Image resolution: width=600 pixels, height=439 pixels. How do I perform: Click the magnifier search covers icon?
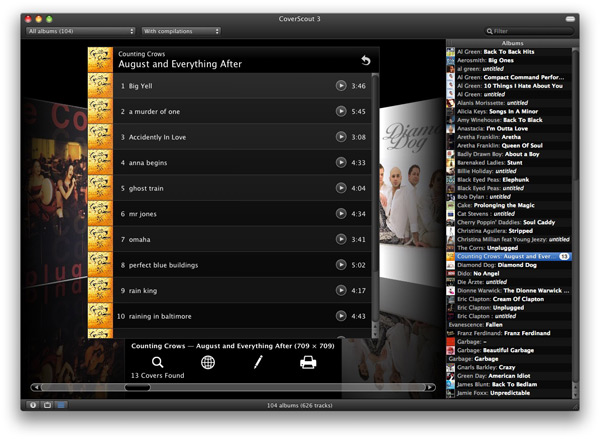point(157,362)
